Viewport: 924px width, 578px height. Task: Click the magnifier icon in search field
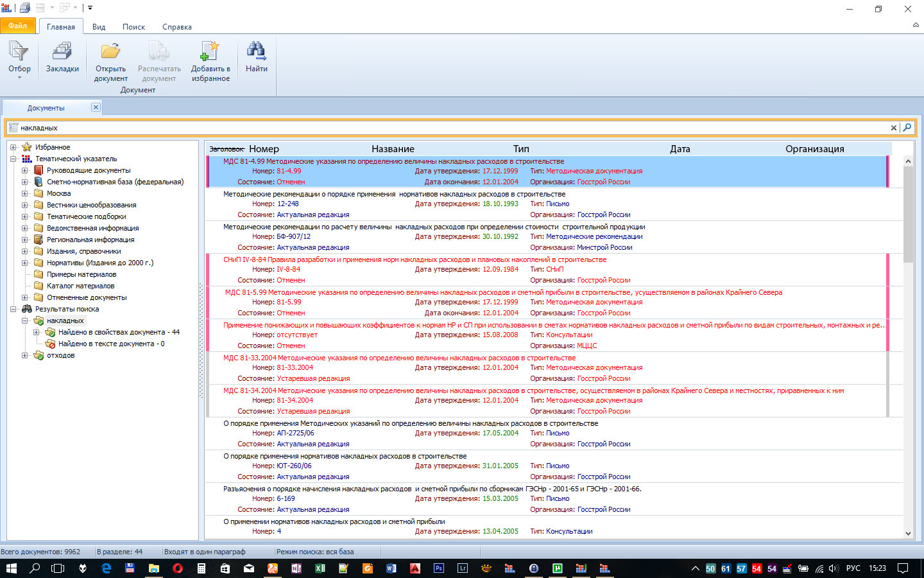pyautogui.click(x=907, y=128)
